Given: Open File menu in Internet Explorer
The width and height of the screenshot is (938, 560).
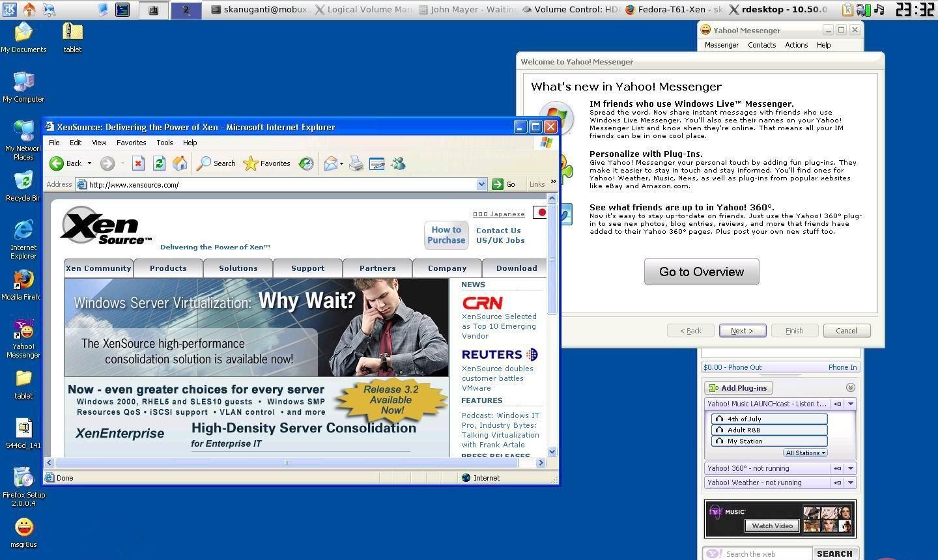Looking at the screenshot, I should [x=54, y=143].
